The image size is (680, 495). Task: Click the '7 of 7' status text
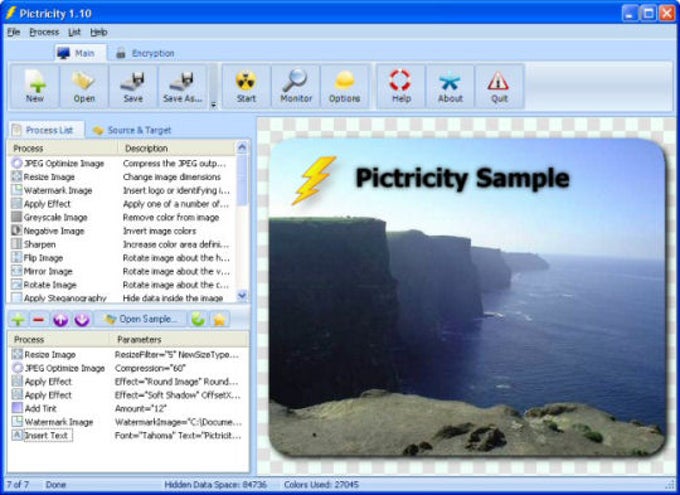pyautogui.click(x=18, y=485)
